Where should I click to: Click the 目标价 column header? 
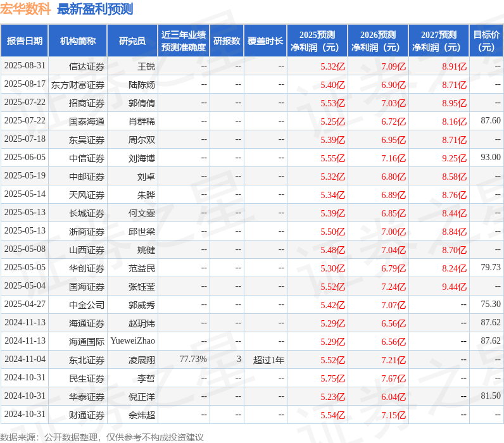pyautogui.click(x=486, y=41)
